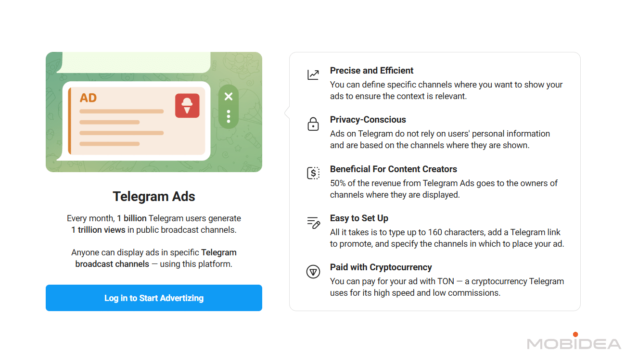Click the growth chart icon beside Precise and Efficient
Viewport: 638px width, 364px height.
tap(313, 75)
